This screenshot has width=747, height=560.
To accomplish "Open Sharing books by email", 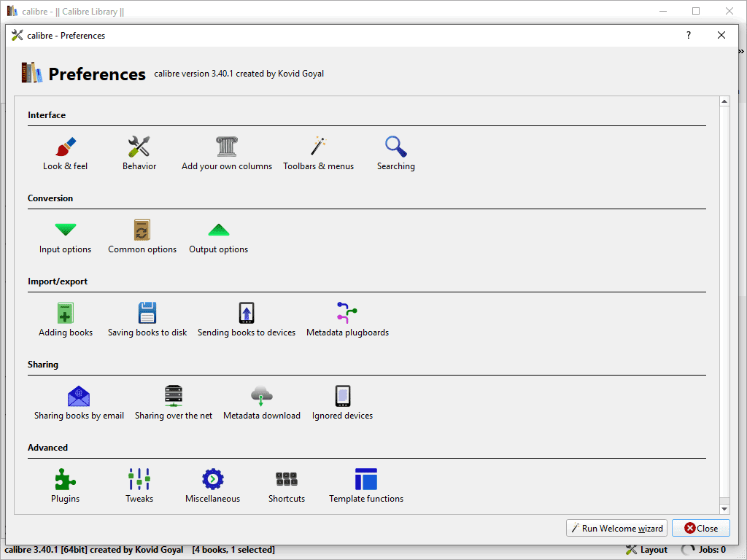I will (x=79, y=403).
